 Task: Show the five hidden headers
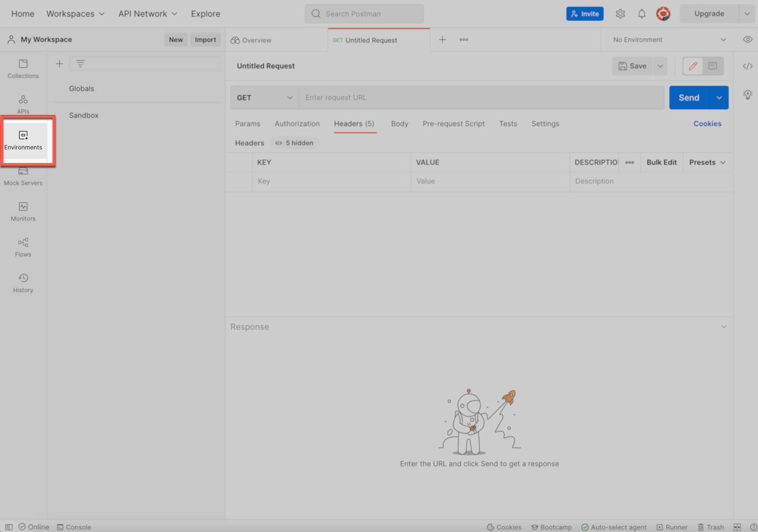click(294, 143)
